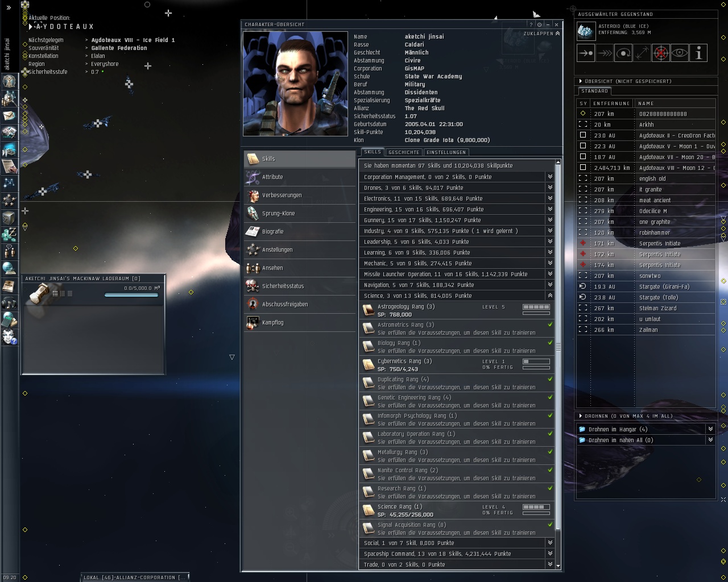The width and height of the screenshot is (728, 582).
Task: Click the Astrogeology level 5 progress bar
Action: click(536, 307)
